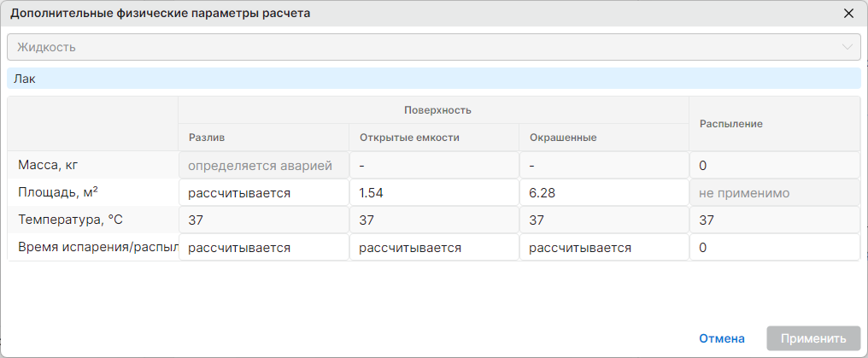The width and height of the screenshot is (868, 358).
Task: Edit Открытые емкости temperature 37
Action: [434, 220]
